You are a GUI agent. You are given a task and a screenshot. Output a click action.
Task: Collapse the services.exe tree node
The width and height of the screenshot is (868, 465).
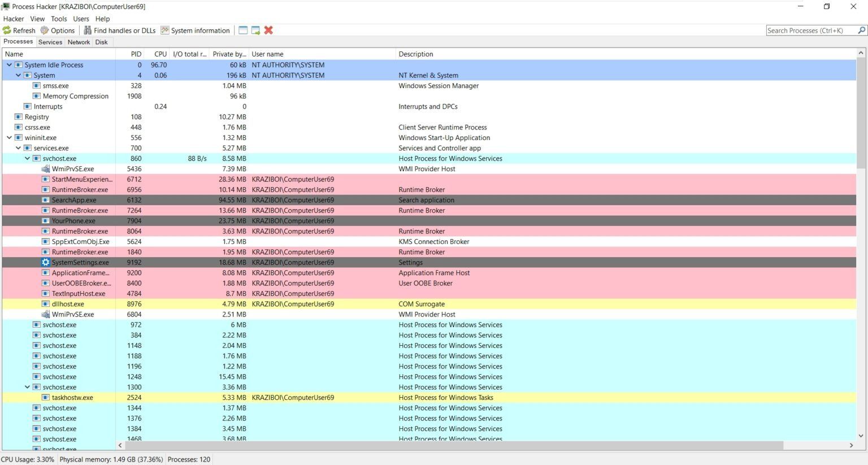click(x=18, y=148)
